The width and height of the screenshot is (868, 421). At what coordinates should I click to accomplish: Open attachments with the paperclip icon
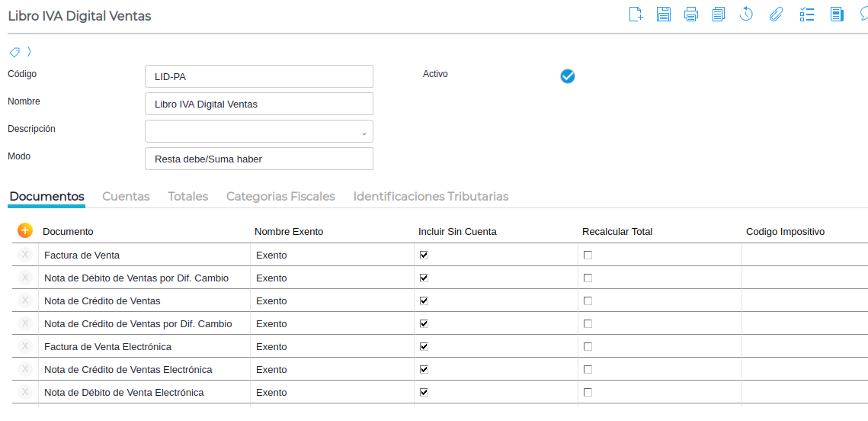point(776,14)
